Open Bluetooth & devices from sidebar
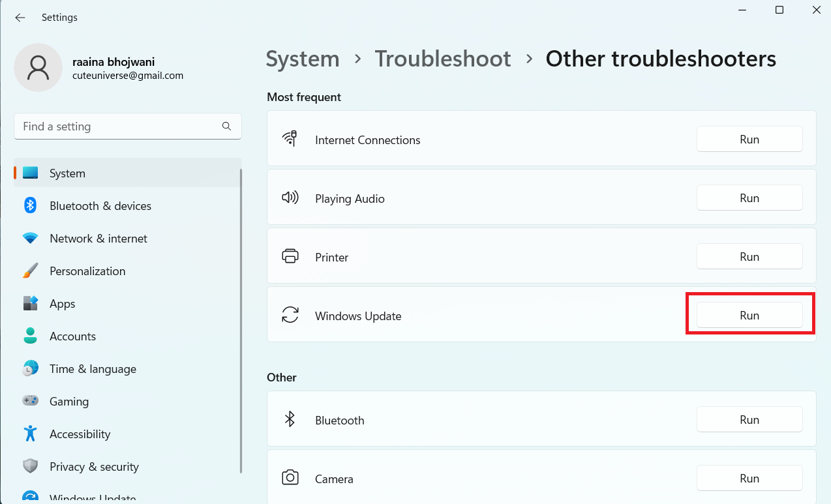 pos(100,206)
